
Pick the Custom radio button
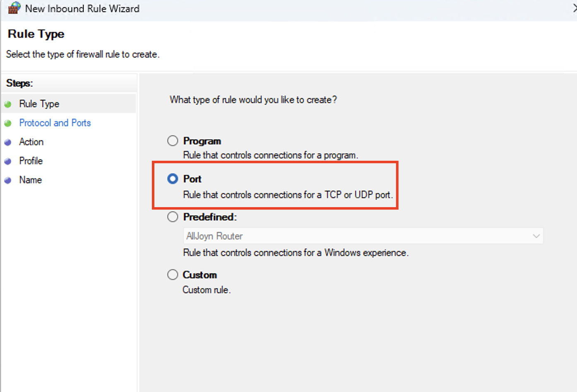(x=173, y=275)
